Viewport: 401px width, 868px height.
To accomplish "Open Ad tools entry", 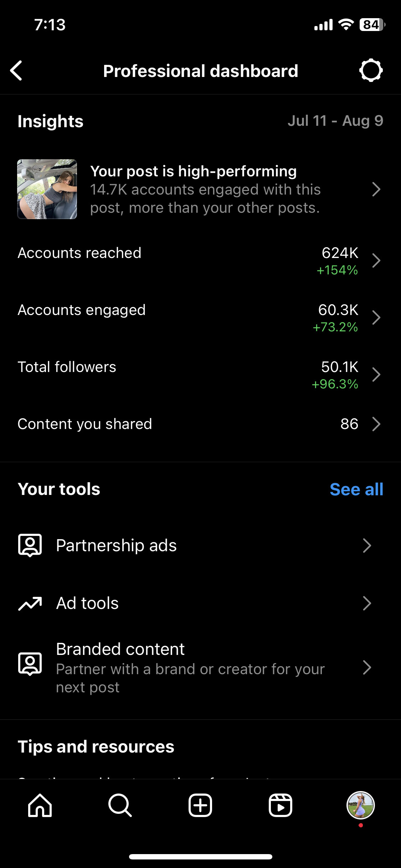I will pos(200,603).
